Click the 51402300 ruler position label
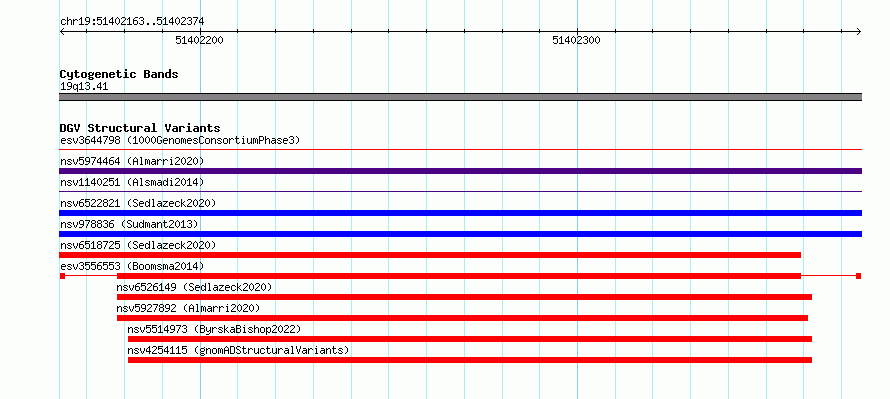Screen dimensions: 890x399 coord(576,40)
